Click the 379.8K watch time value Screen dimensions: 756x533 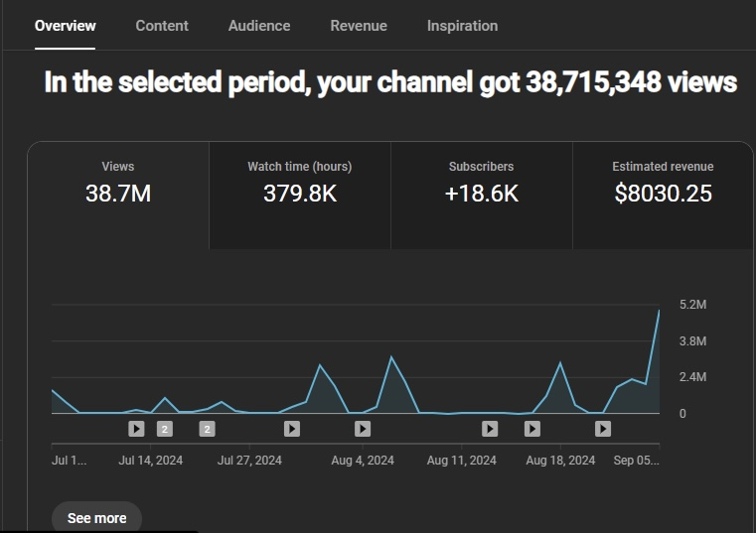pyautogui.click(x=300, y=194)
